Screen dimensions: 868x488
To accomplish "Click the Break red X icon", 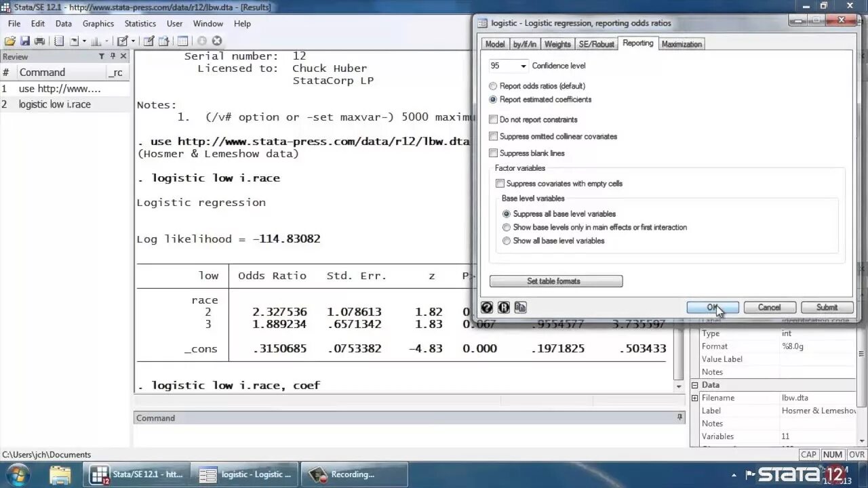I will tap(217, 41).
